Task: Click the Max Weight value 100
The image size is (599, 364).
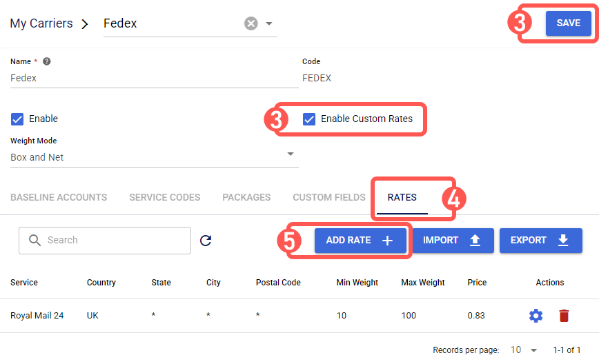Action: [409, 316]
